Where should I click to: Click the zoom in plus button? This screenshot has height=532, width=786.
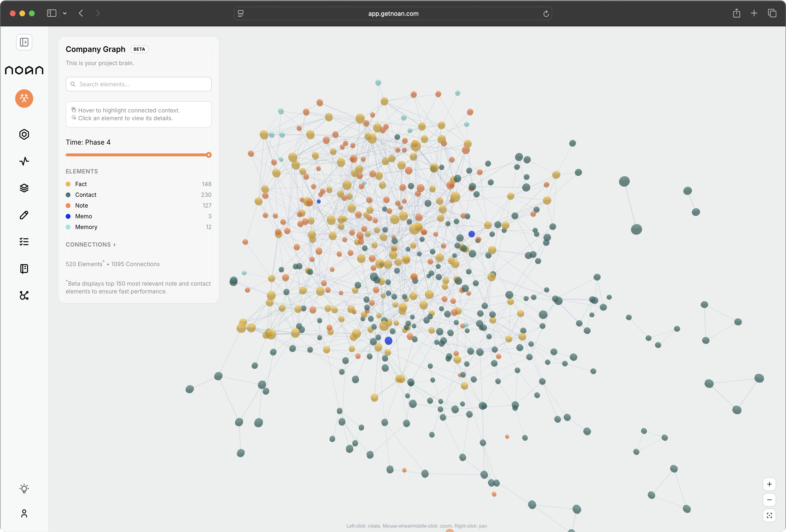pos(769,484)
